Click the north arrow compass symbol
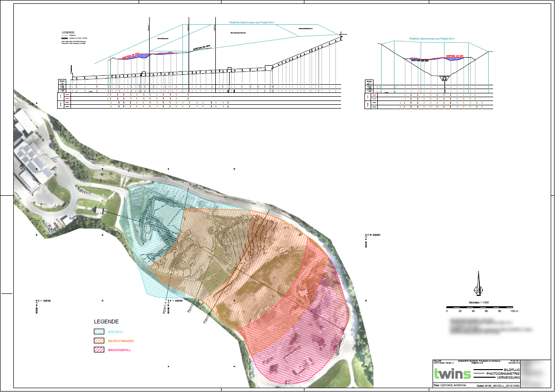Viewport: 555px width, 392px height. [478, 285]
